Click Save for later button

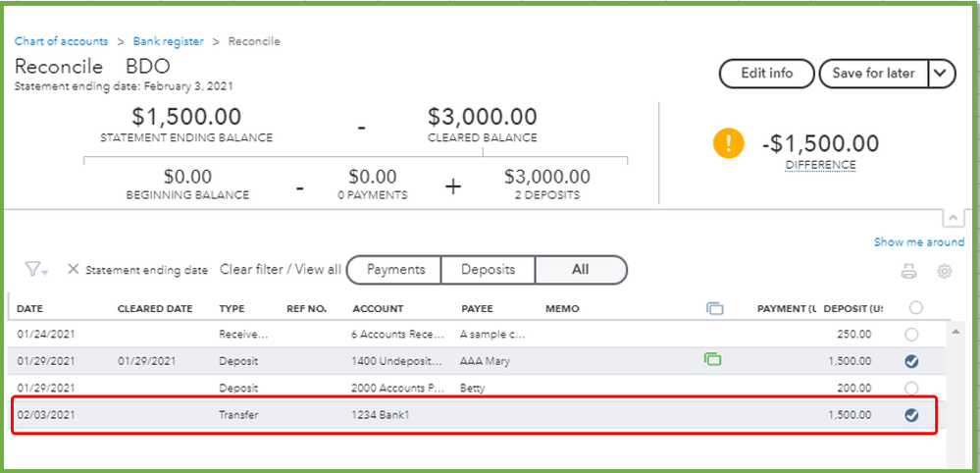click(x=874, y=73)
